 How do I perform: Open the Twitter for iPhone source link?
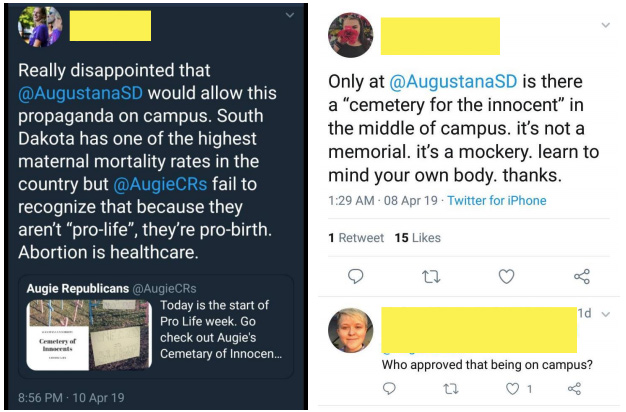(x=497, y=200)
